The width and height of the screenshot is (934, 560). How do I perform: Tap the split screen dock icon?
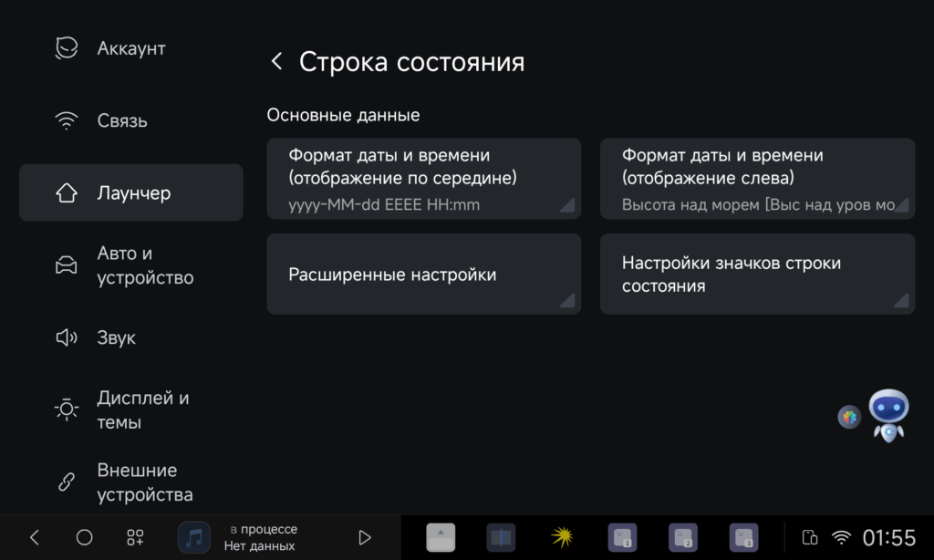(501, 537)
